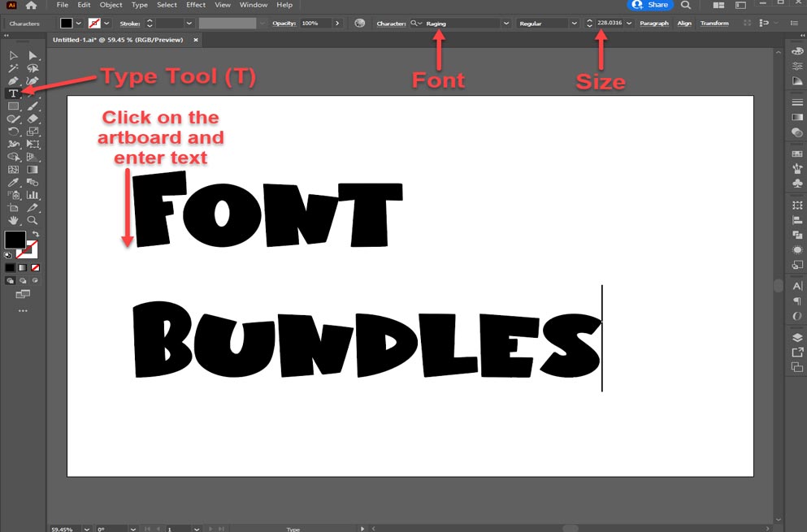Select the Direct Selection tool

point(33,55)
